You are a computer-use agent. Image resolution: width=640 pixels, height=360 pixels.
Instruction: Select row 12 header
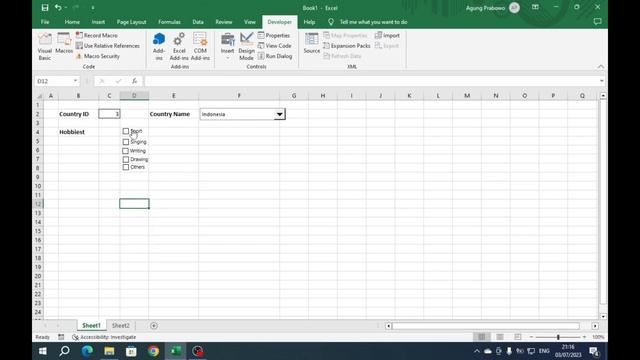[38, 204]
